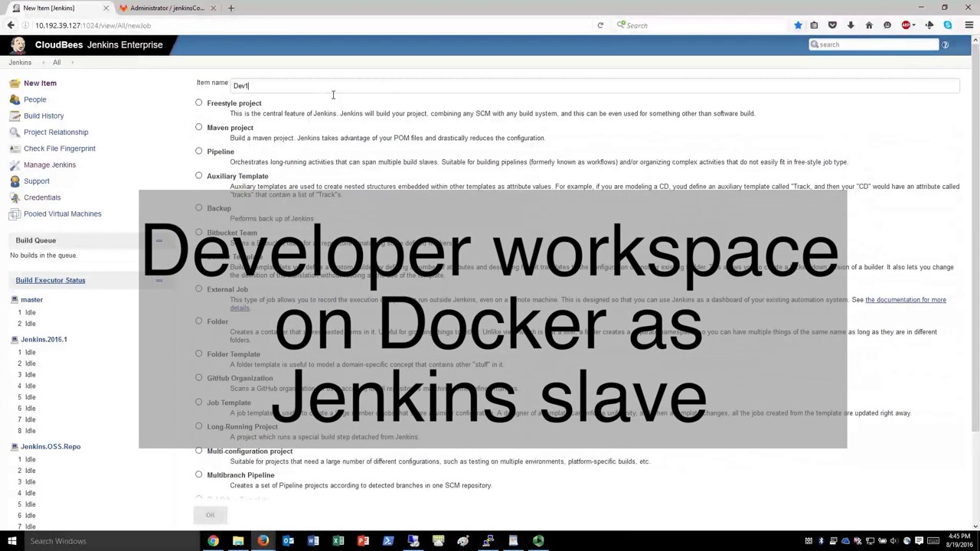Click the Adblock Plus icon
980x551 pixels.
[x=906, y=25]
